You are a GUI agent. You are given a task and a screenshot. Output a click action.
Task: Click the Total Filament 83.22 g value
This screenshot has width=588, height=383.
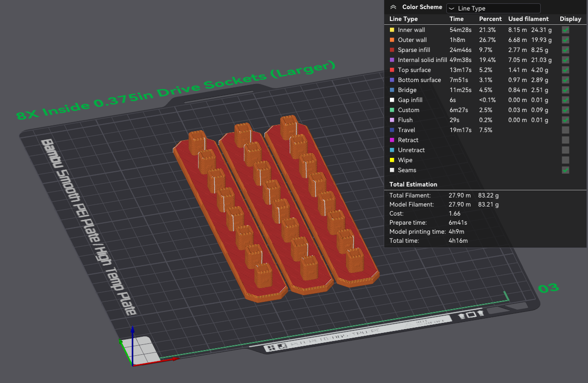489,196
